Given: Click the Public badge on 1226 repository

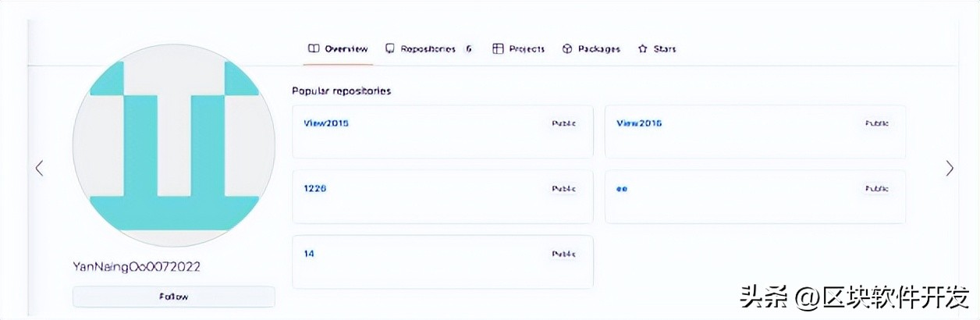Looking at the screenshot, I should coord(563,189).
